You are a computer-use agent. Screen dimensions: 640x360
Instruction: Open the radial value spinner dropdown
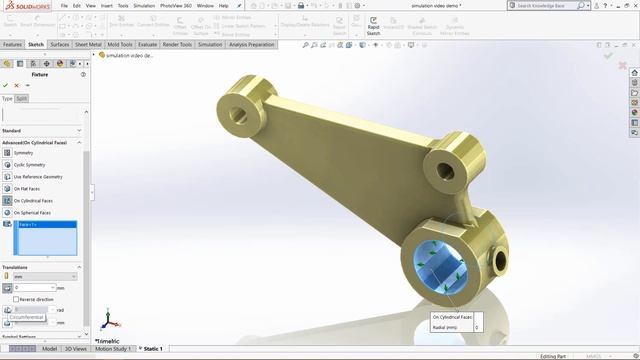(x=53, y=288)
